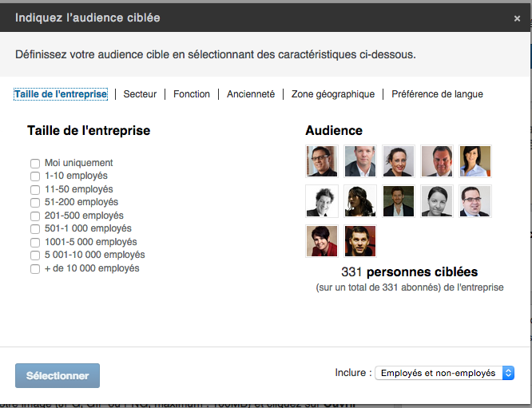Switch to the Secteur tab
This screenshot has width=532, height=408.
point(140,94)
